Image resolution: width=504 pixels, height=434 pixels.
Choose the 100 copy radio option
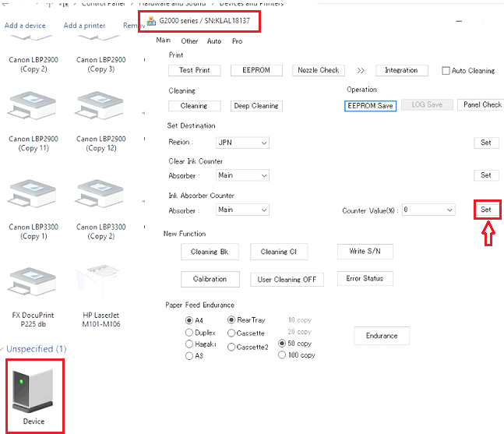(x=283, y=355)
